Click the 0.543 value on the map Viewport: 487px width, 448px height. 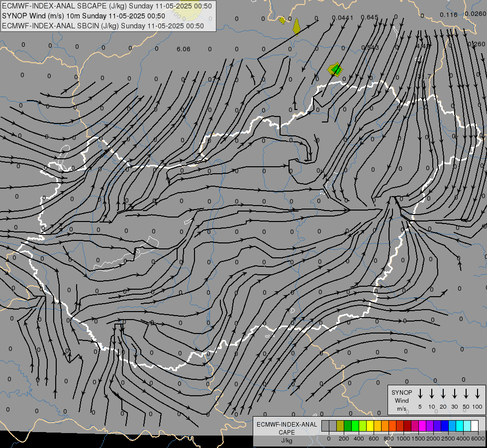[370, 48]
